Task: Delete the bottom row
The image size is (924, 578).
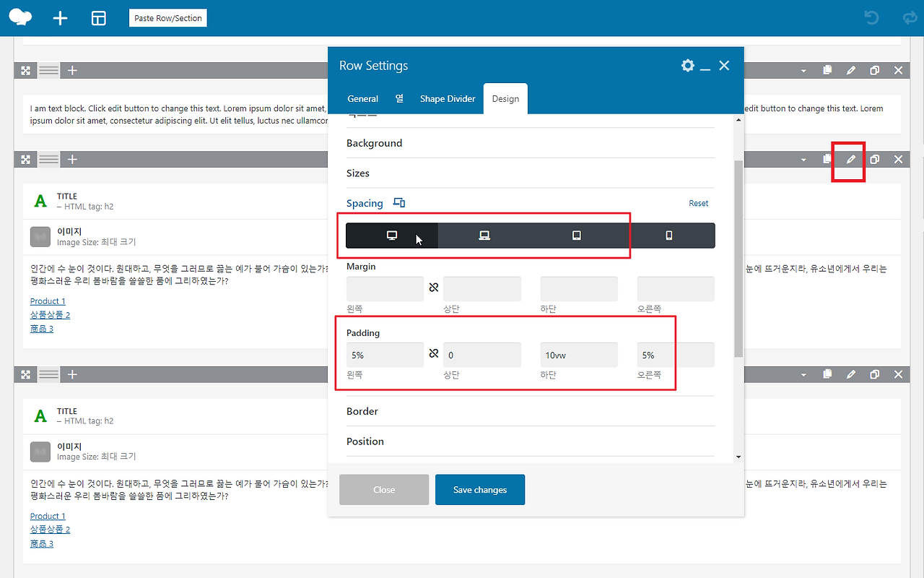Action: (x=899, y=374)
